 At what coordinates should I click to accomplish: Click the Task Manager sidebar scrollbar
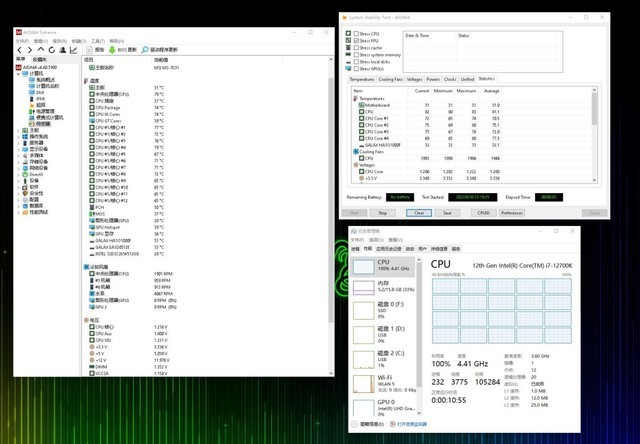pos(419,324)
